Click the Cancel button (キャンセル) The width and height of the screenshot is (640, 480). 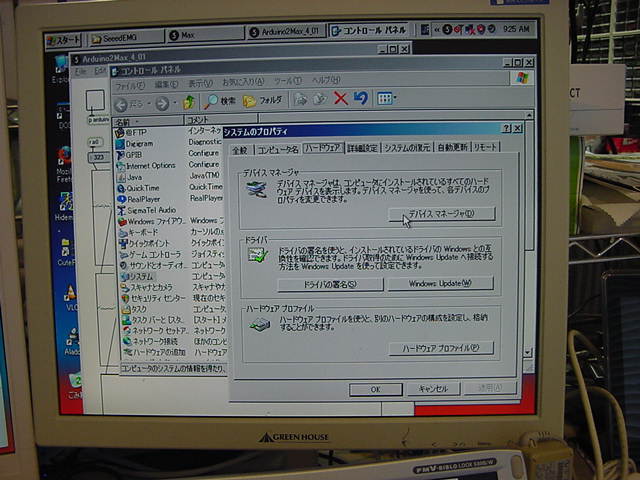(433, 389)
